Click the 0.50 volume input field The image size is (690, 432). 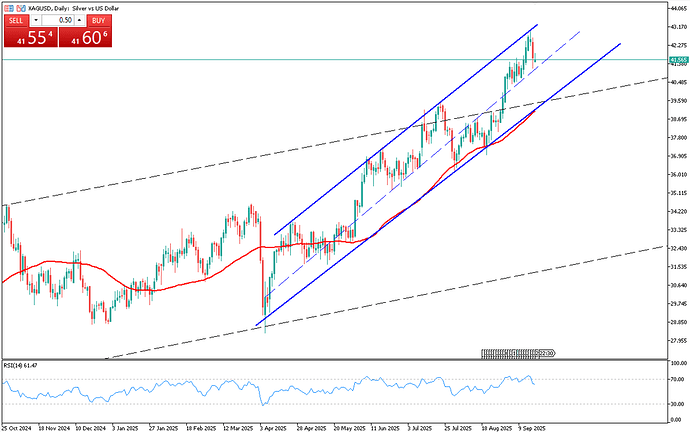(x=58, y=20)
